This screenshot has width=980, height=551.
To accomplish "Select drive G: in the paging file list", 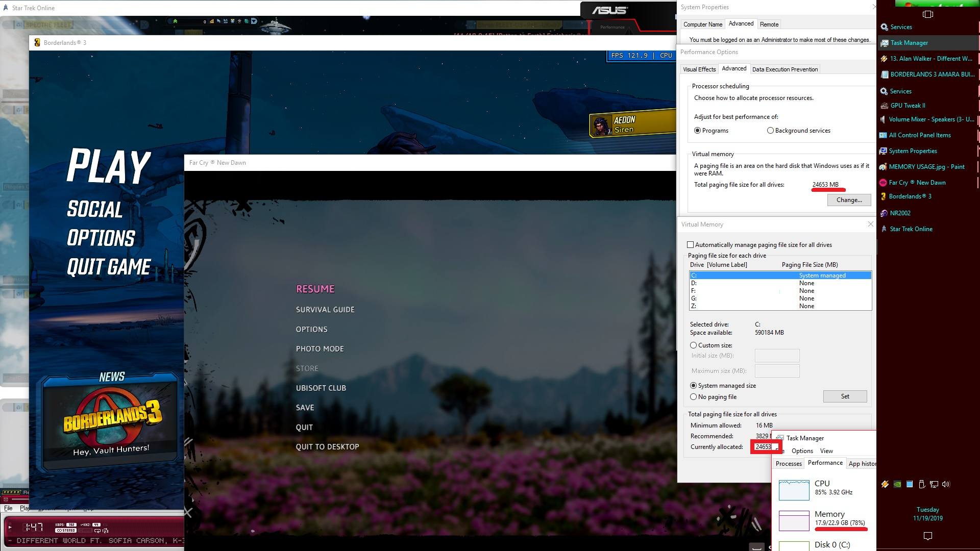I will 780,298.
